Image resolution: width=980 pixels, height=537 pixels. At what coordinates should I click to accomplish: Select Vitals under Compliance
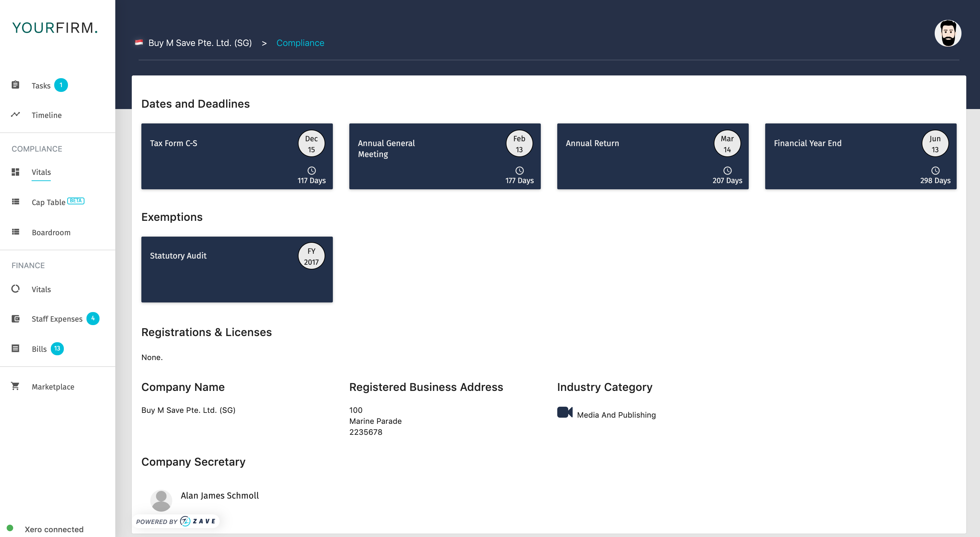pyautogui.click(x=41, y=172)
